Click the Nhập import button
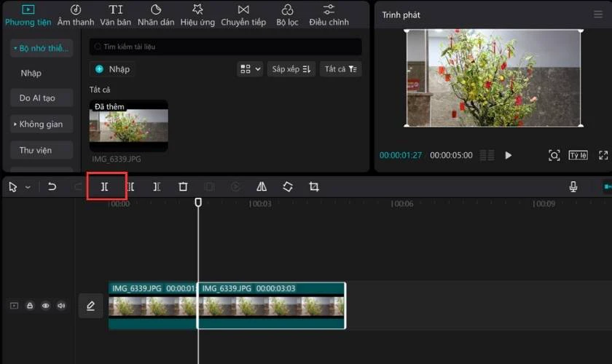 pyautogui.click(x=113, y=69)
